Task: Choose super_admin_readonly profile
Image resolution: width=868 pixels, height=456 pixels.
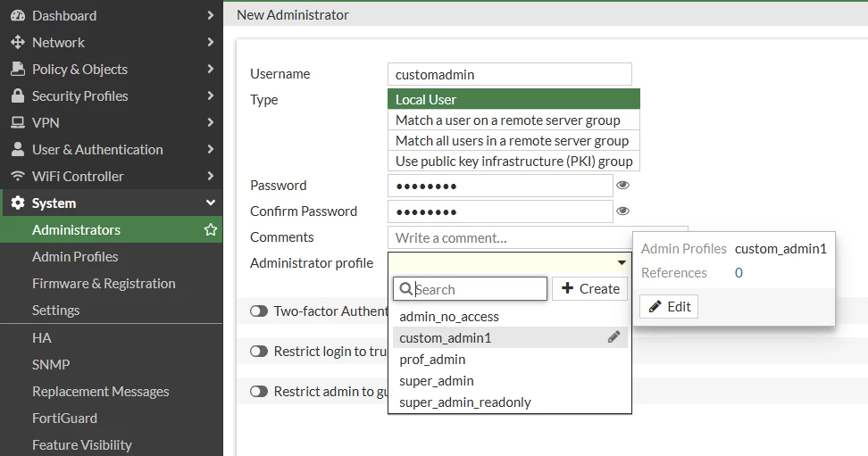Action: (510, 402)
